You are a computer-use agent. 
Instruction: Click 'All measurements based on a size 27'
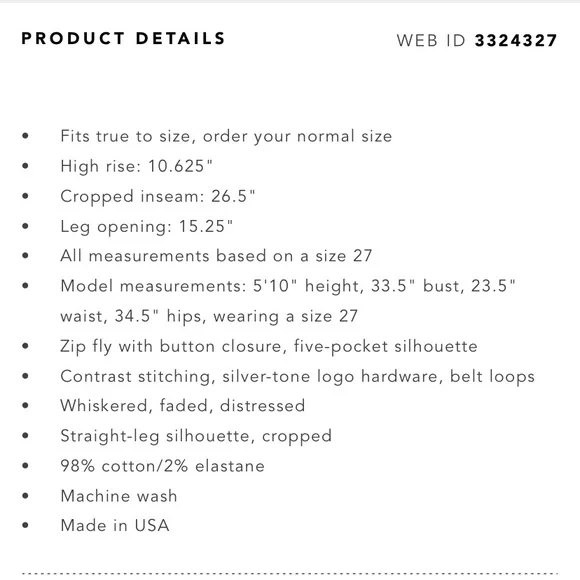coord(216,256)
